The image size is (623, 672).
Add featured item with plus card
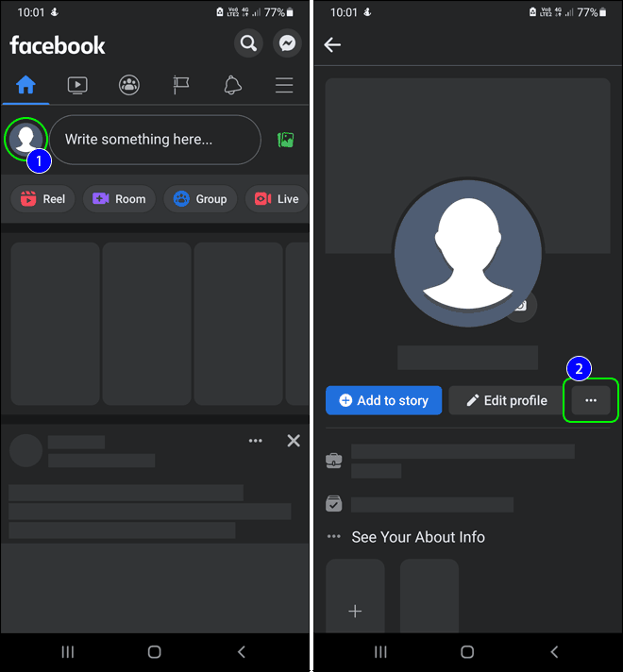point(355,596)
